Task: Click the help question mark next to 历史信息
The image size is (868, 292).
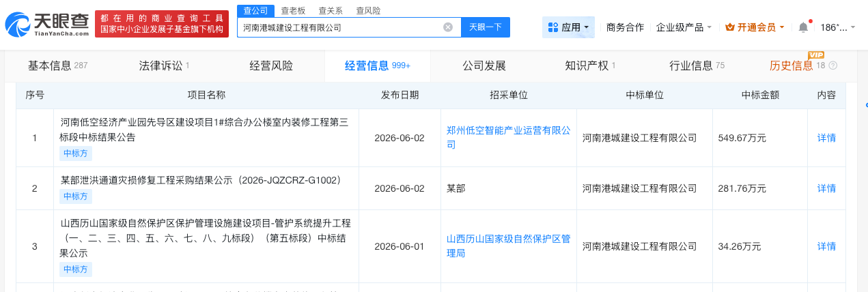Action: click(x=832, y=66)
